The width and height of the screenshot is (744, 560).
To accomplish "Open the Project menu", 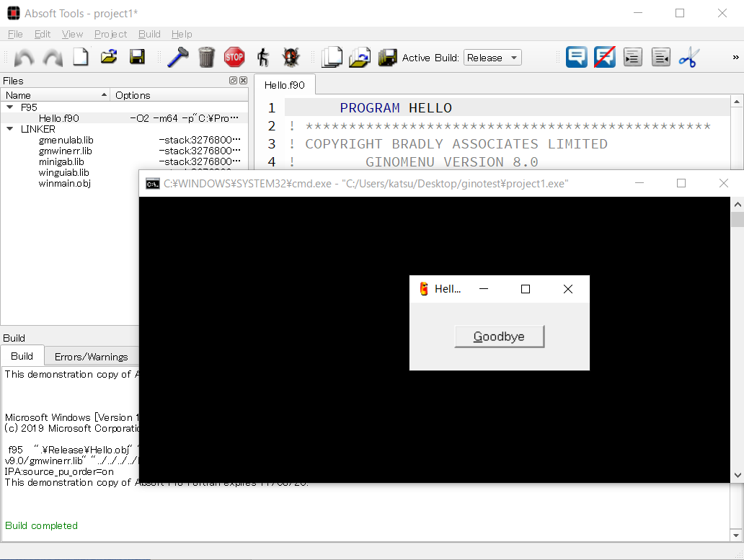I will click(110, 34).
